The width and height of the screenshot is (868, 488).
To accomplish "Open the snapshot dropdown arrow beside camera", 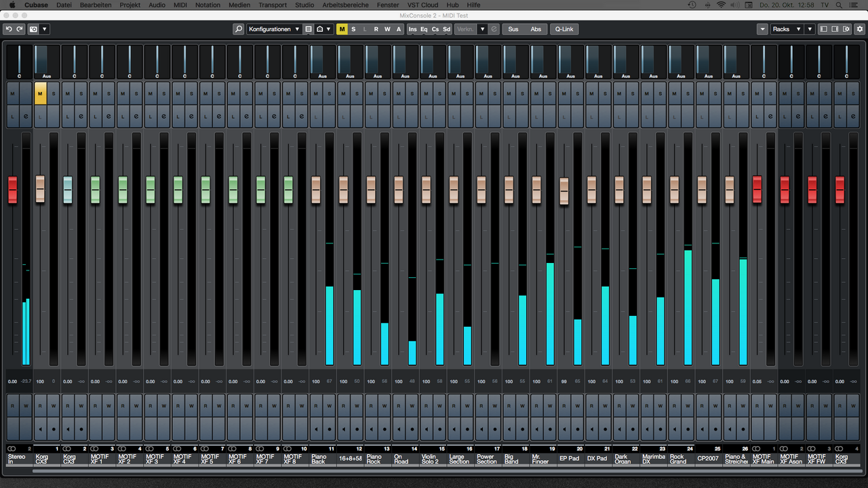I will point(45,29).
